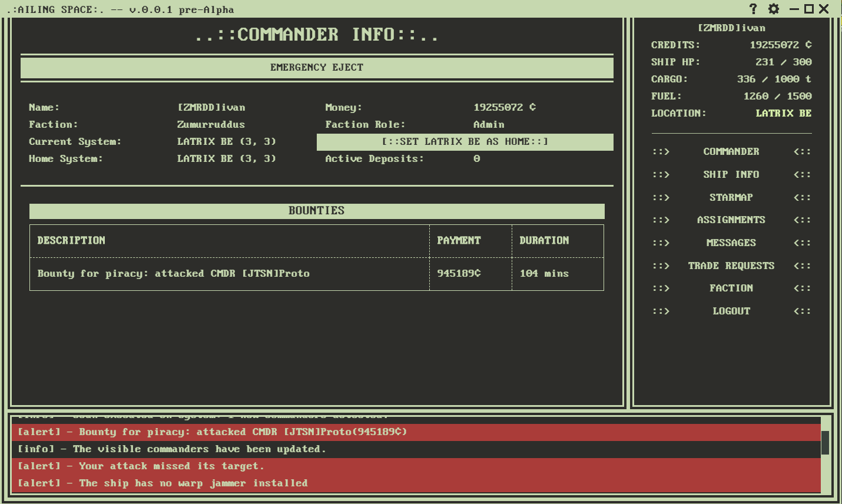Click the Active Deposits value

476,158
